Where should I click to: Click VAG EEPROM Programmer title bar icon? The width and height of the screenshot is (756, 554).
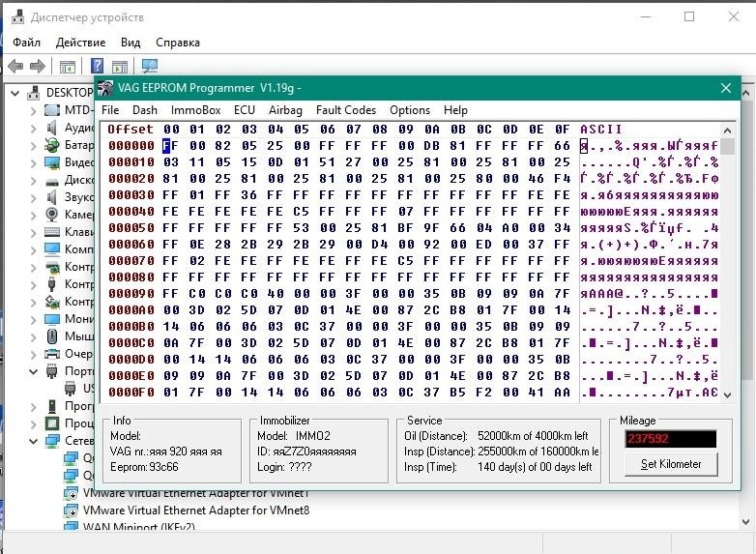pos(105,88)
